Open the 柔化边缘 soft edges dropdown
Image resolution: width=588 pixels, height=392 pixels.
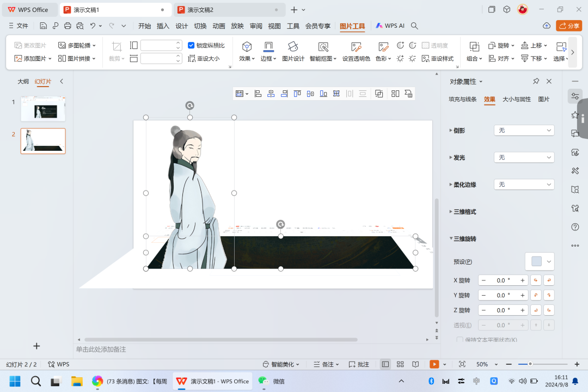coord(524,185)
